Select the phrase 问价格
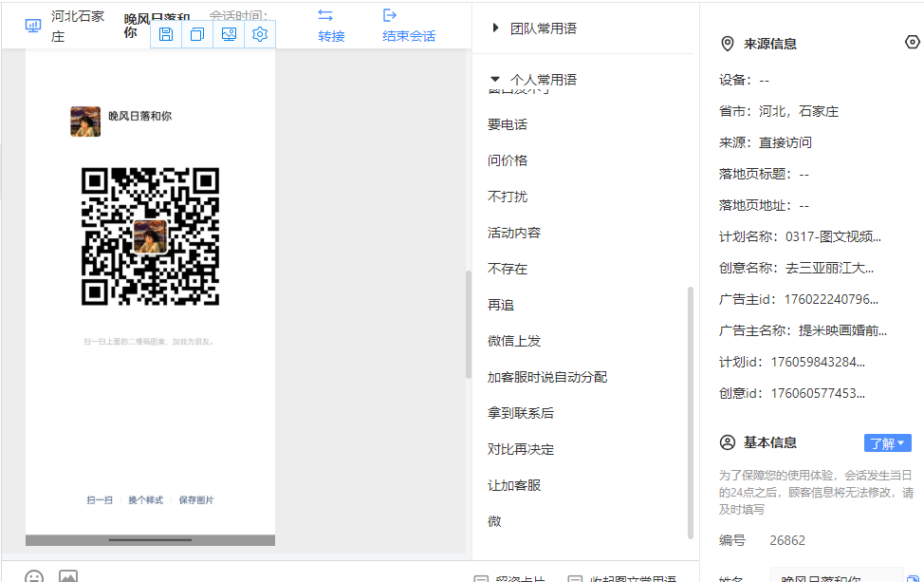 click(508, 160)
